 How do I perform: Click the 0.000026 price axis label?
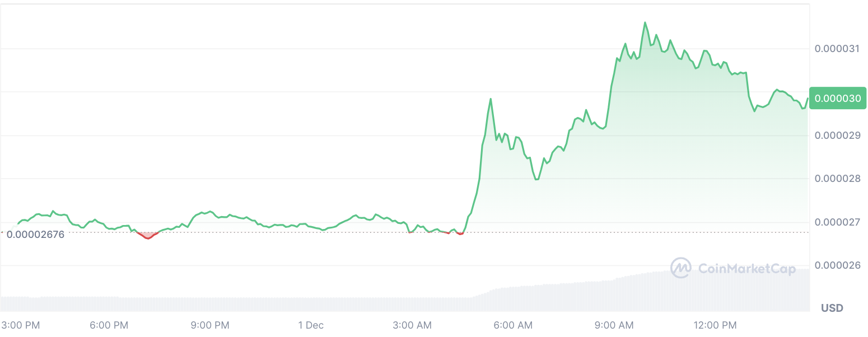coord(837,265)
